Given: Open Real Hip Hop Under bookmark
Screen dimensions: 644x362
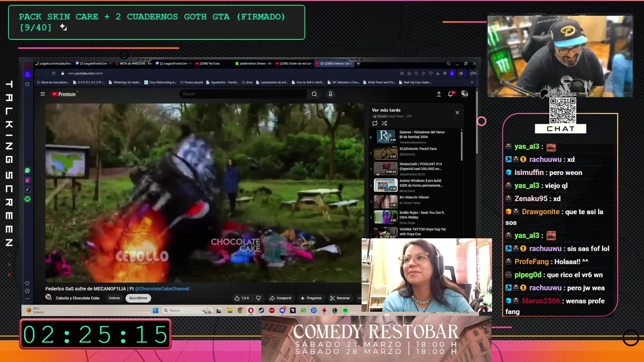Looking at the screenshot, I should click(416, 82).
